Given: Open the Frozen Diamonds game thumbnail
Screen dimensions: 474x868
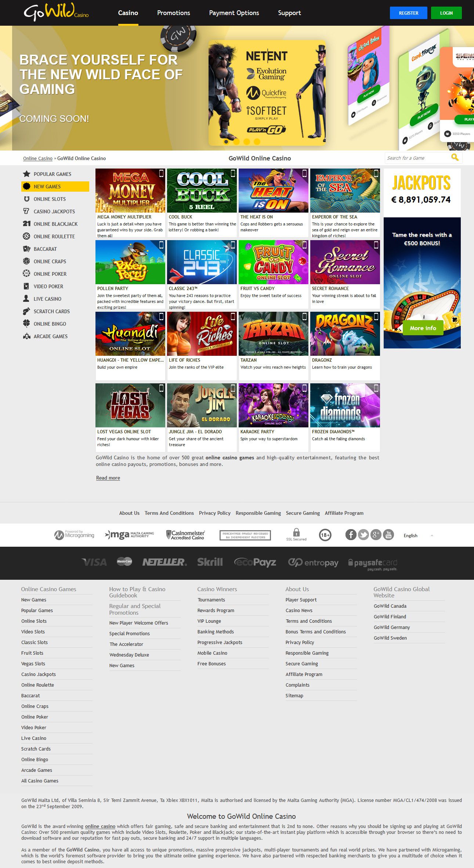Looking at the screenshot, I should pyautogui.click(x=345, y=405).
